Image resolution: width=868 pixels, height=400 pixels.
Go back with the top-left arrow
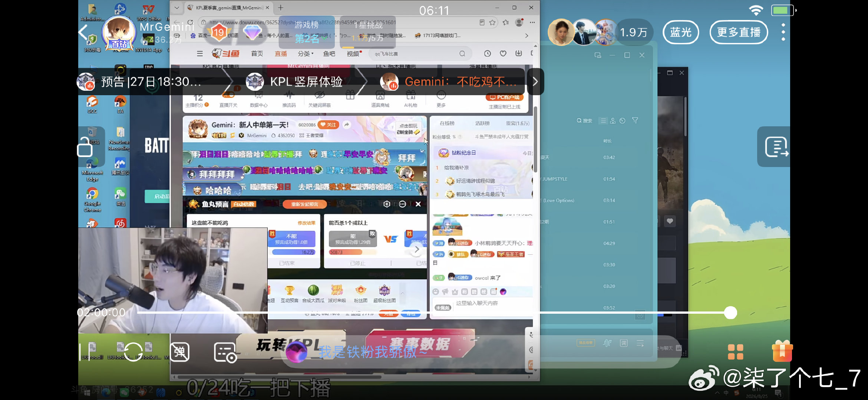[83, 33]
